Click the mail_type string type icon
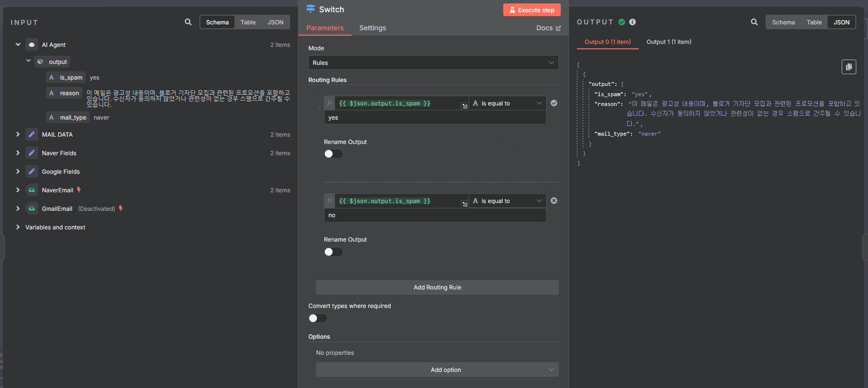 [x=52, y=117]
